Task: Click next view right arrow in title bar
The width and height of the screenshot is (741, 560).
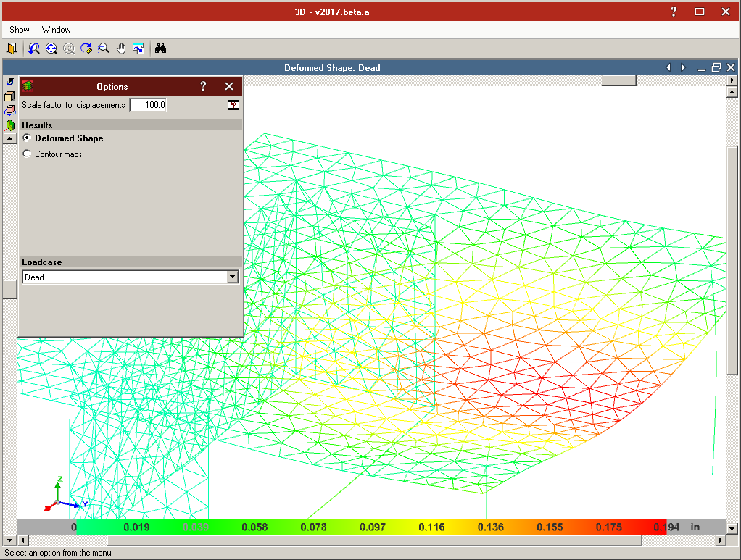Action: coord(683,67)
